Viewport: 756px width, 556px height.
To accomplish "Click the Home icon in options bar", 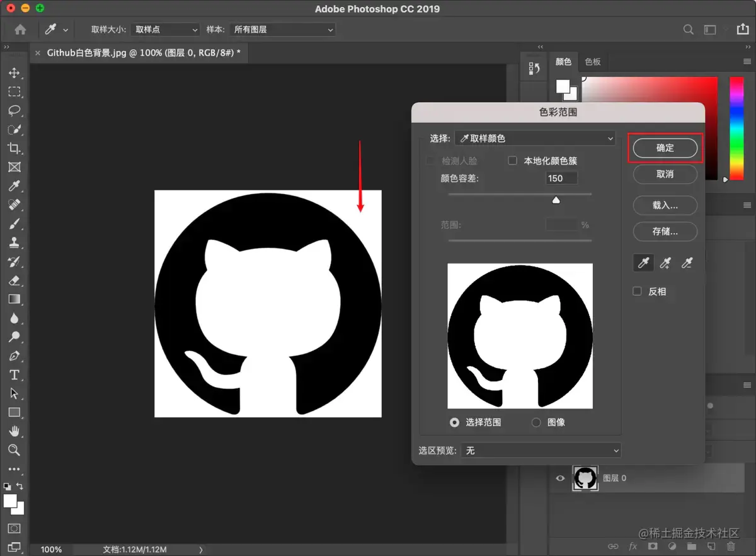I will click(20, 30).
